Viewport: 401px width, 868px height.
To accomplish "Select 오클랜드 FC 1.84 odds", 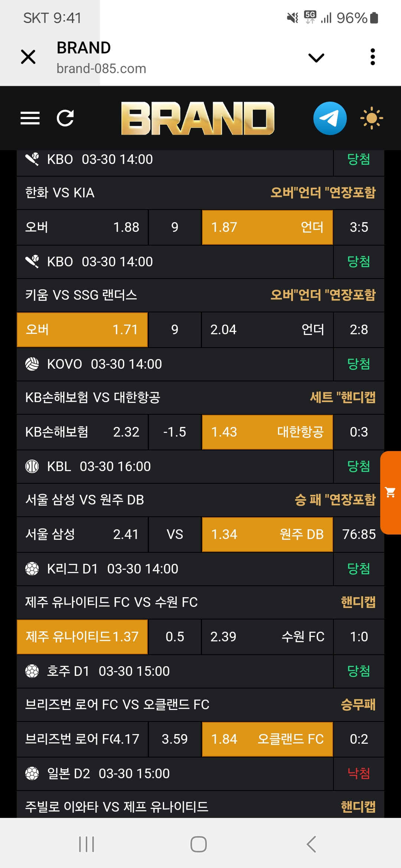I will point(267,739).
